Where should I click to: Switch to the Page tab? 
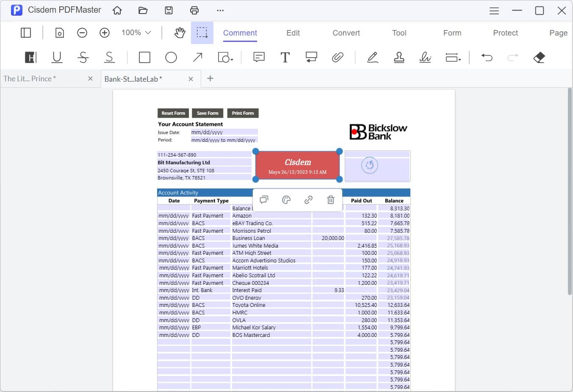(558, 33)
